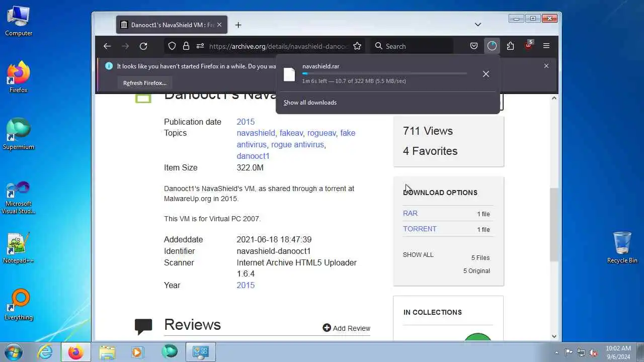Click the active program taskbar button beside Supermium
Viewport: 644px width, 362px height.
201,352
